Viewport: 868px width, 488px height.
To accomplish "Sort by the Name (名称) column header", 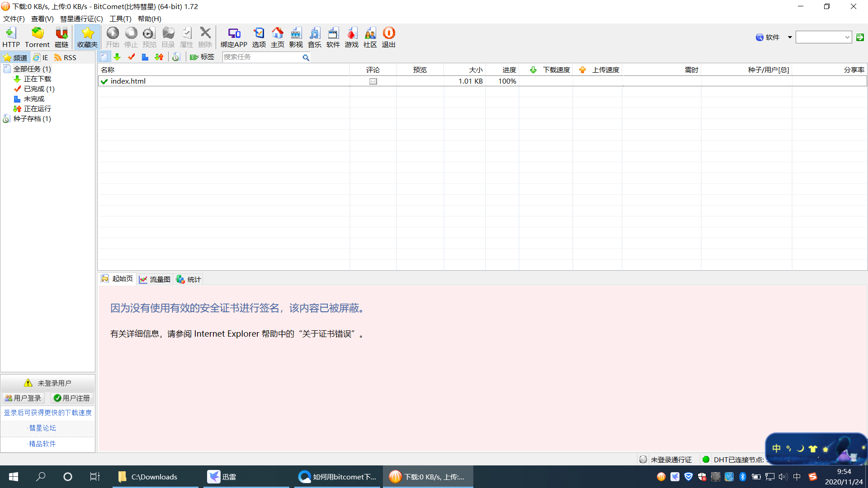I will click(223, 70).
